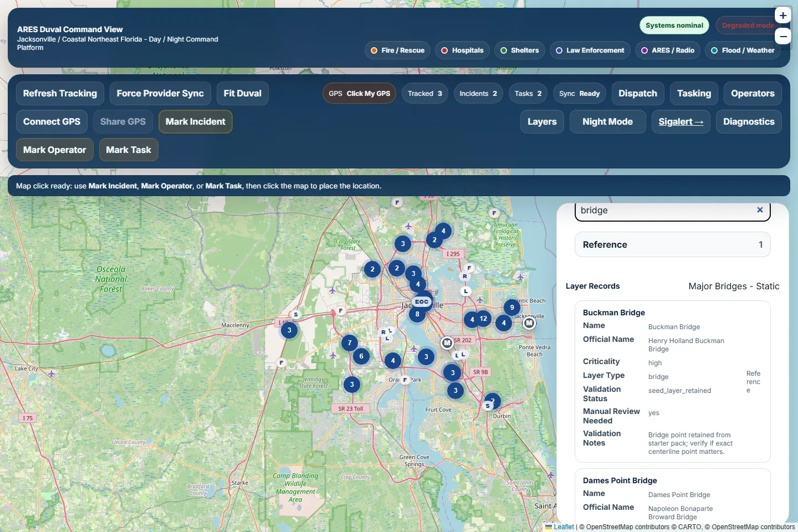Click the M marker near Jacksonville Beach
The image size is (798, 532).
point(529,323)
